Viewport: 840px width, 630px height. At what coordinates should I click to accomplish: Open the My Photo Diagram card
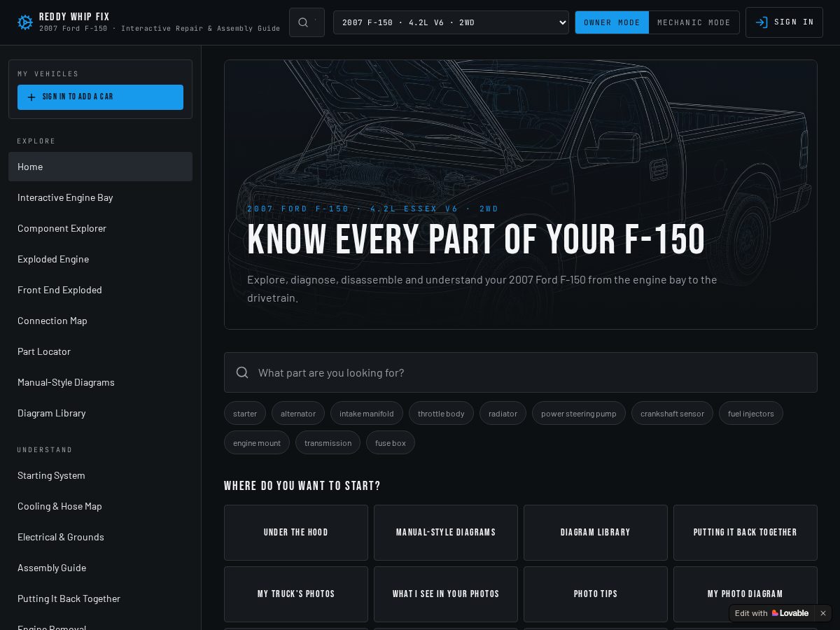tap(745, 594)
